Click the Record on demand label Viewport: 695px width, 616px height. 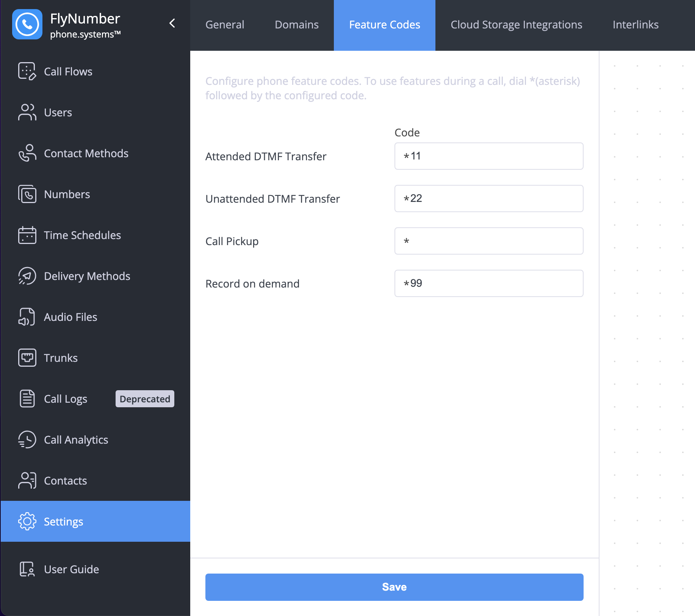pyautogui.click(x=252, y=284)
